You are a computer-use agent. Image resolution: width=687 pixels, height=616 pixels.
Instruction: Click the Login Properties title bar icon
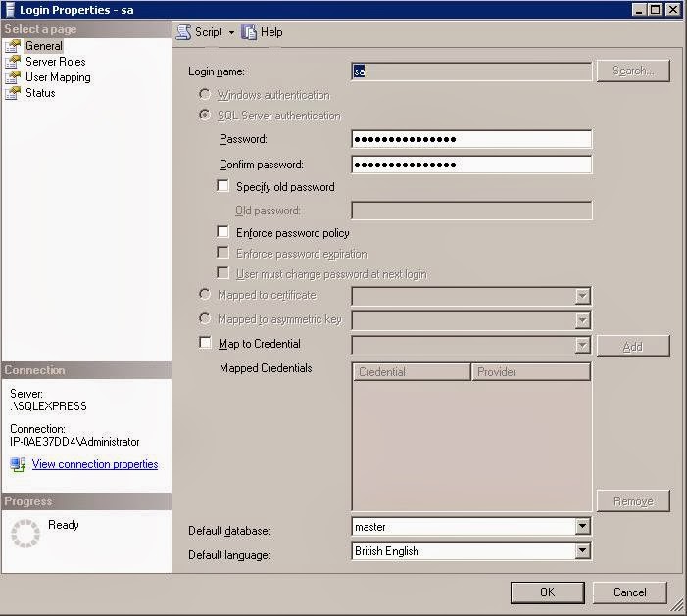tap(10, 10)
